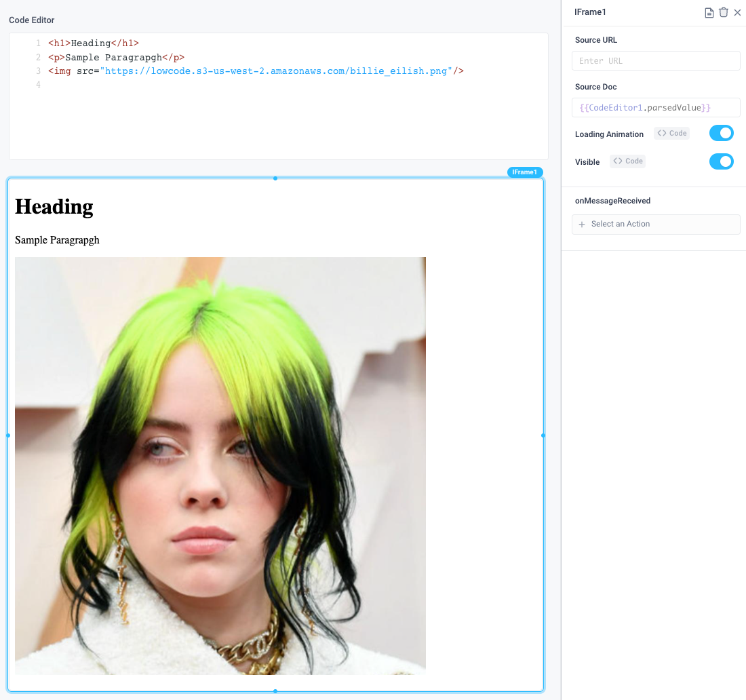Turn off the Visible toggle
Image resolution: width=746 pixels, height=700 pixels.
[x=721, y=161]
